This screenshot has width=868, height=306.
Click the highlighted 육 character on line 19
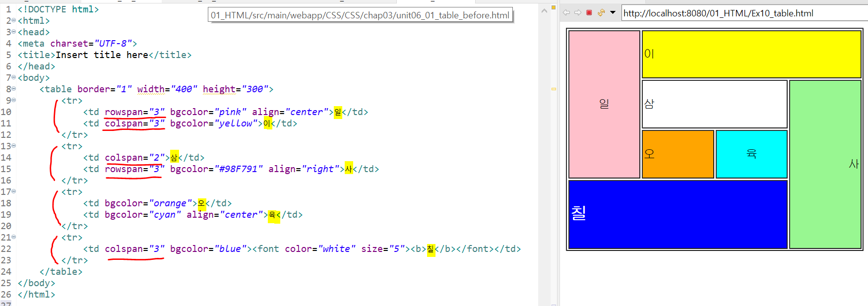click(x=272, y=215)
